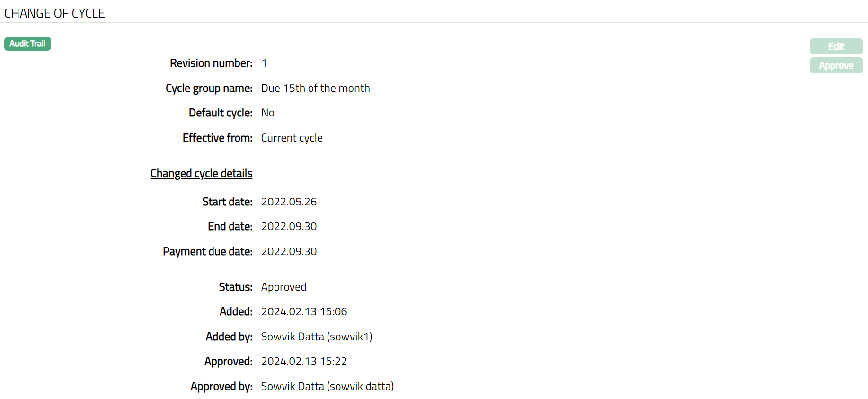Click the Edit button
Image resolution: width=868 pixels, height=399 pixels.
click(836, 46)
